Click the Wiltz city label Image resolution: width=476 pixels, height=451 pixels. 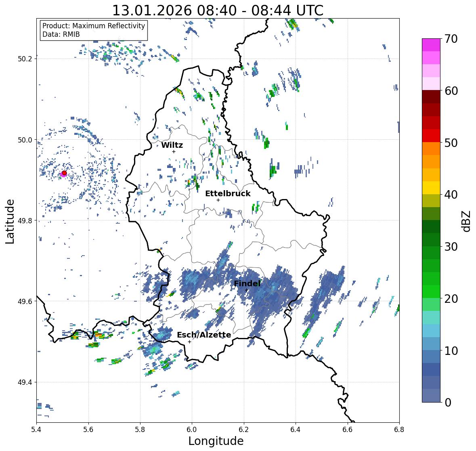172,145
